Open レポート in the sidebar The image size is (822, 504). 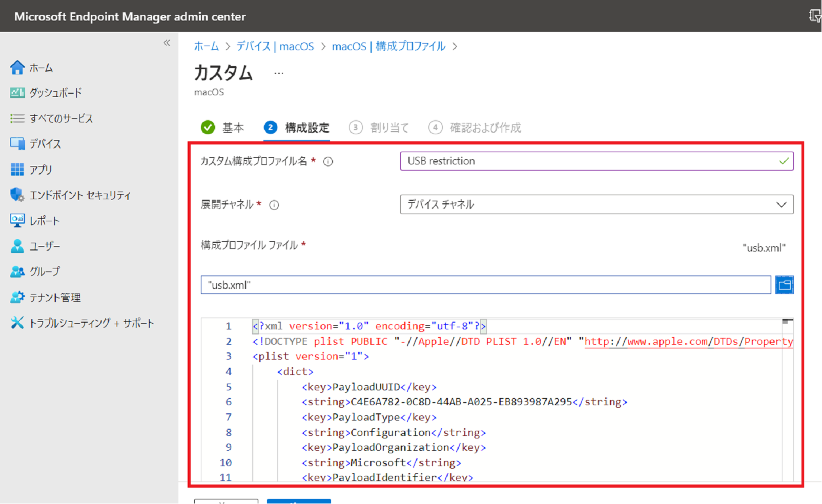click(x=45, y=221)
